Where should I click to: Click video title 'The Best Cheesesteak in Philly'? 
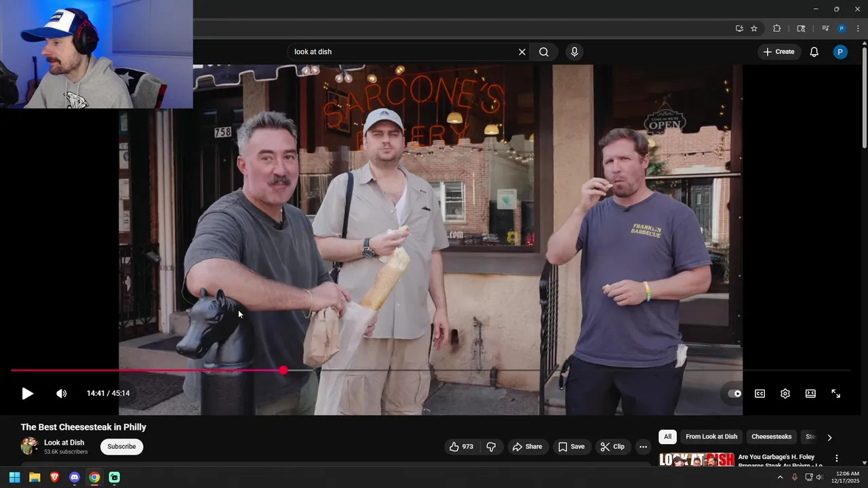pos(83,427)
